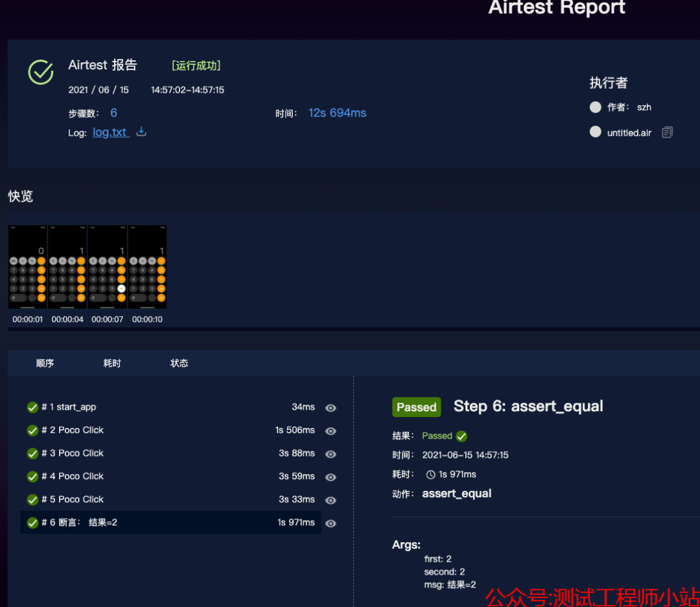Open the screenshot thumbnail at 00:00:04
Viewport: 700px width, 607px height.
point(67,267)
